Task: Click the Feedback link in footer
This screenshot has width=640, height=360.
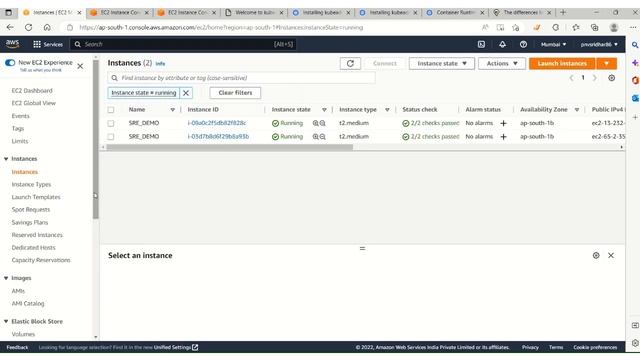Action: point(17,347)
